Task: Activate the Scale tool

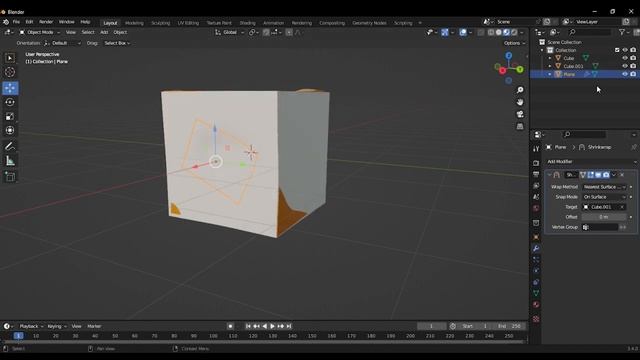Action: [x=10, y=116]
